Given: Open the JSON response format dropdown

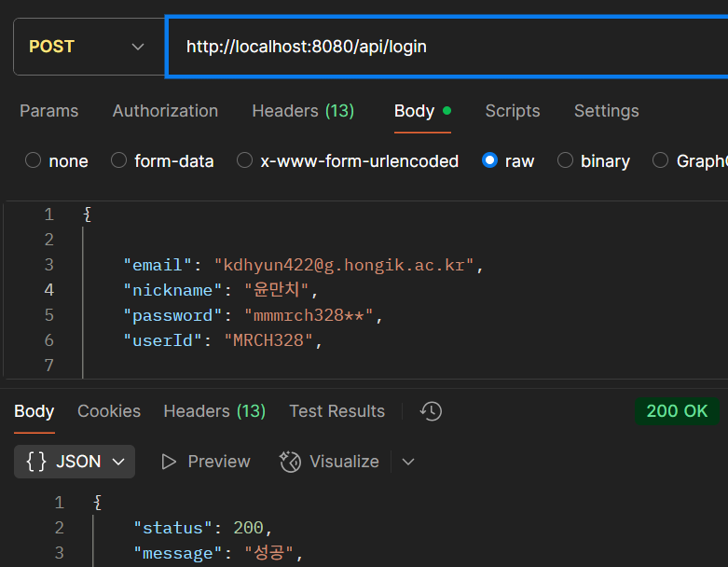Looking at the screenshot, I should (x=75, y=462).
